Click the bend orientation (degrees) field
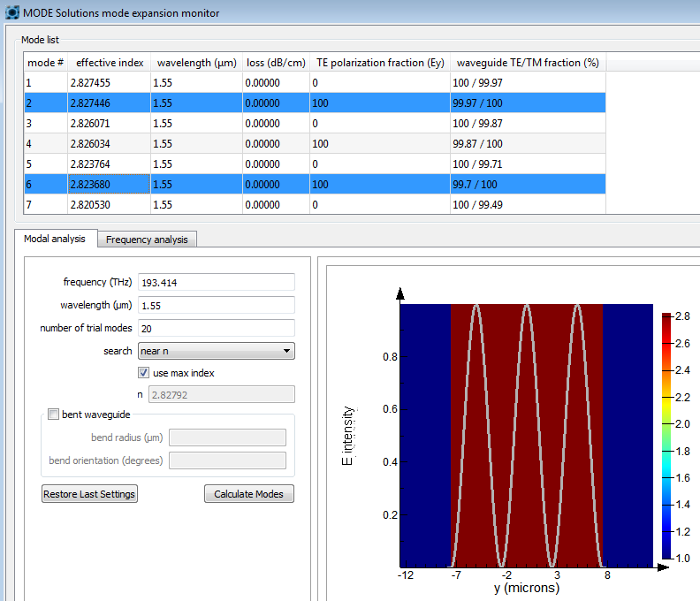 point(227,460)
